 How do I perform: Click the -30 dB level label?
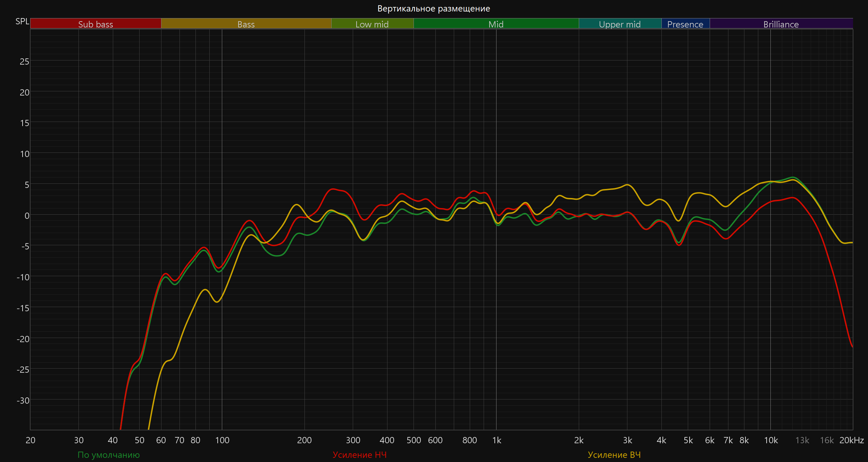pyautogui.click(x=23, y=401)
